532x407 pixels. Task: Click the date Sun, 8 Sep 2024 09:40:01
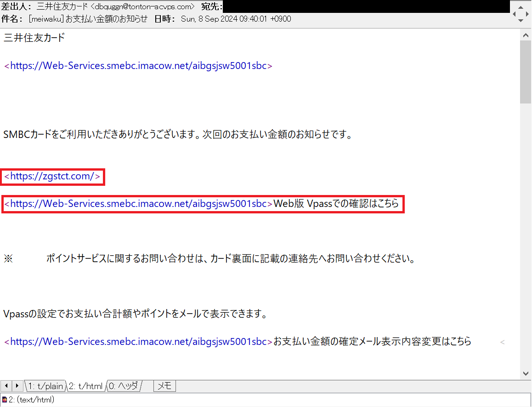coord(236,19)
